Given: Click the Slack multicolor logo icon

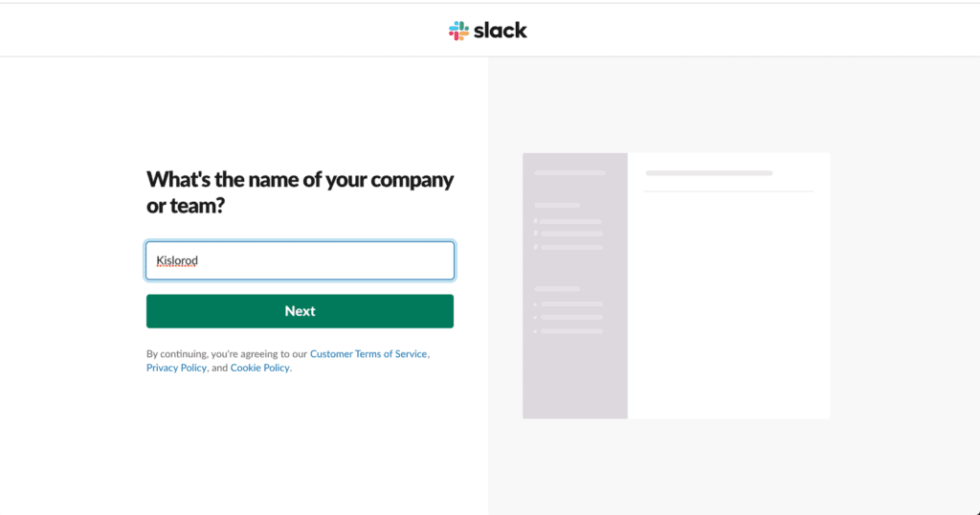Looking at the screenshot, I should 458,31.
